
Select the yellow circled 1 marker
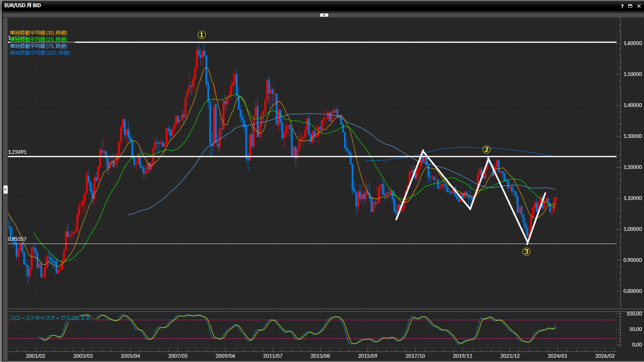201,35
